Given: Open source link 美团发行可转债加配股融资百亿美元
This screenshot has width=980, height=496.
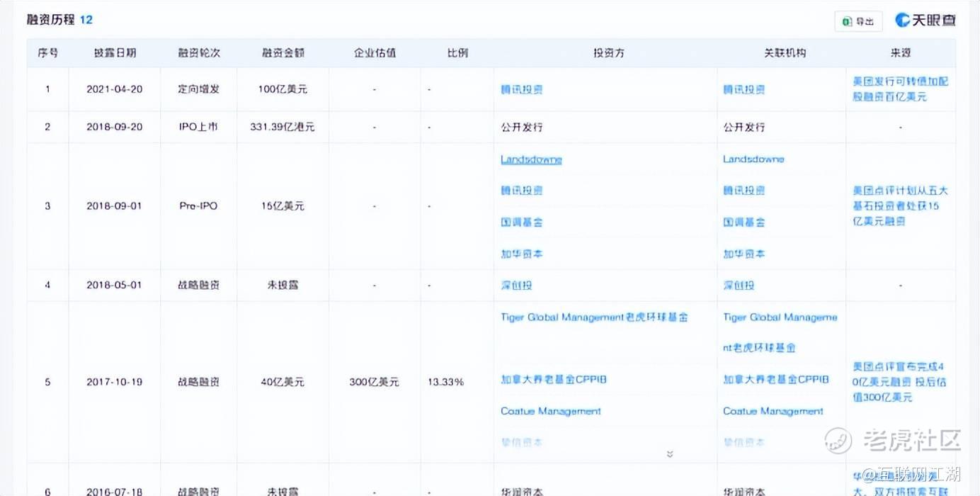Looking at the screenshot, I should pyautogui.click(x=900, y=89).
